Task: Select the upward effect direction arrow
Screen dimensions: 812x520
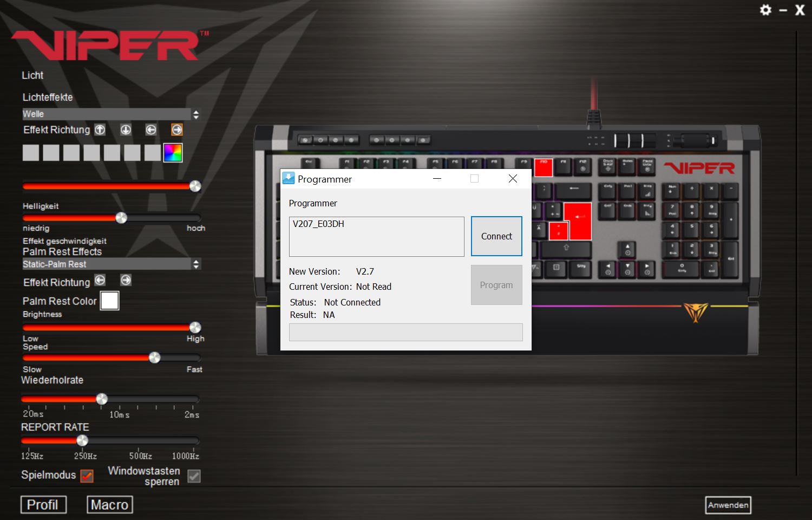Action: tap(100, 129)
